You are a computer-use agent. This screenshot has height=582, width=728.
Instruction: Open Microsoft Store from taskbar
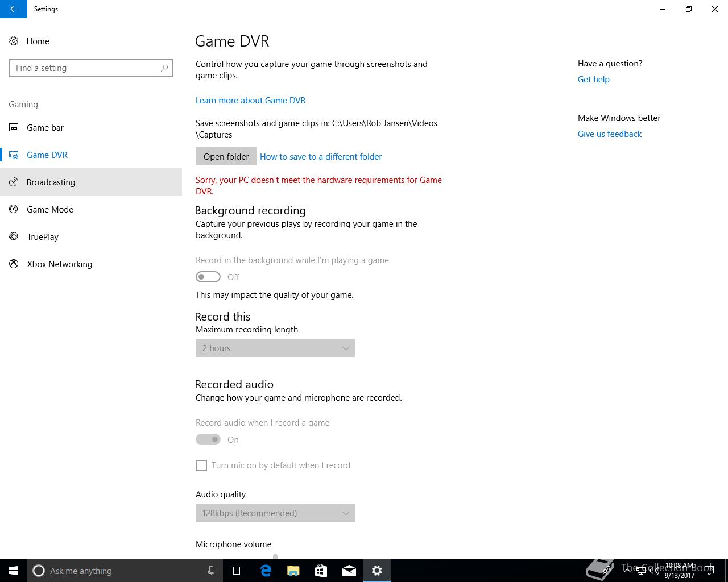(x=321, y=571)
